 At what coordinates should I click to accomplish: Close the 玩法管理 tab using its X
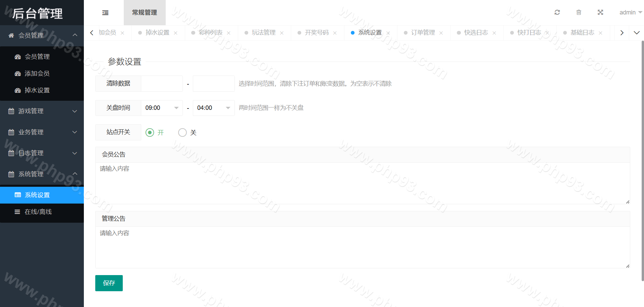[282, 33]
